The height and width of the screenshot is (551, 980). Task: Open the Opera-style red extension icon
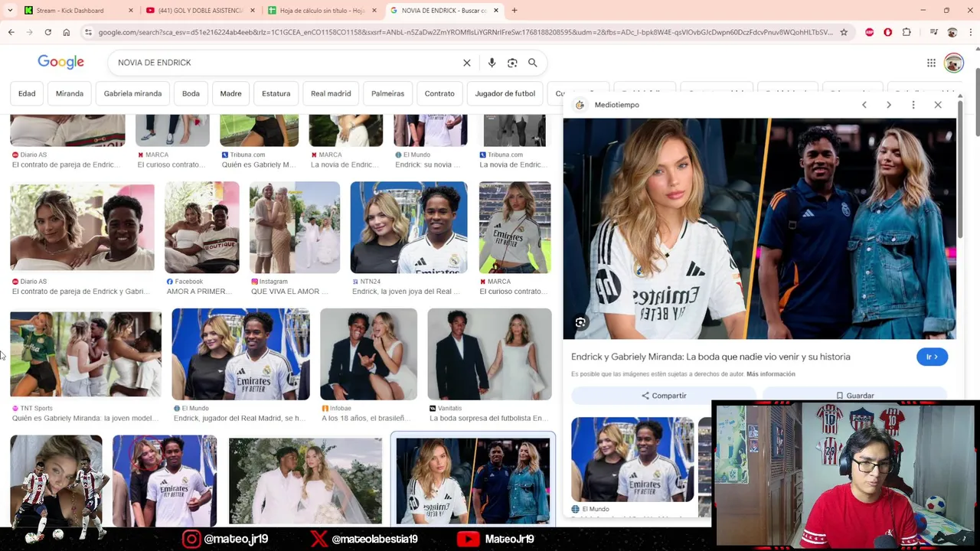(888, 32)
